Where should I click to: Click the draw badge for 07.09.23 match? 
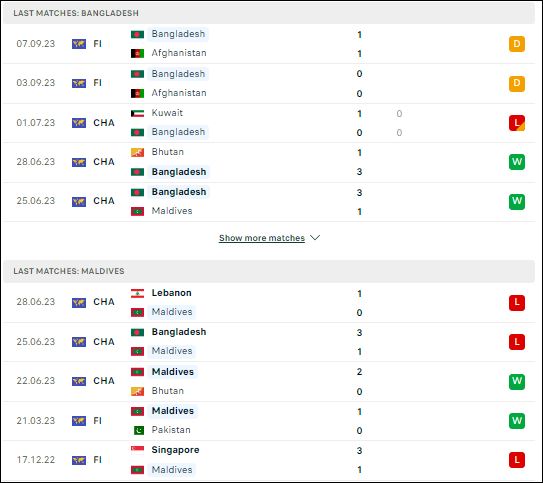click(517, 44)
